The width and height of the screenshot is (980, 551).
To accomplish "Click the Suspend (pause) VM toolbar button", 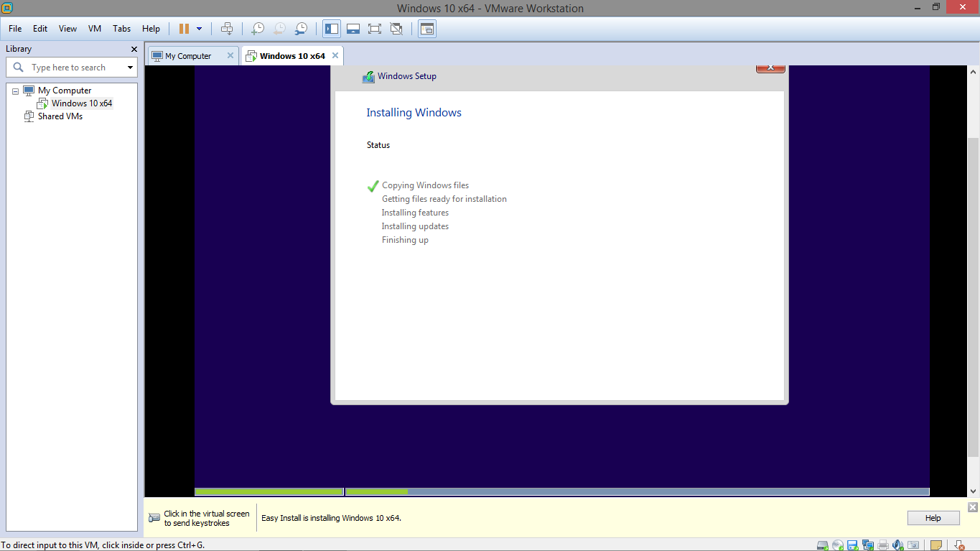I will [184, 29].
